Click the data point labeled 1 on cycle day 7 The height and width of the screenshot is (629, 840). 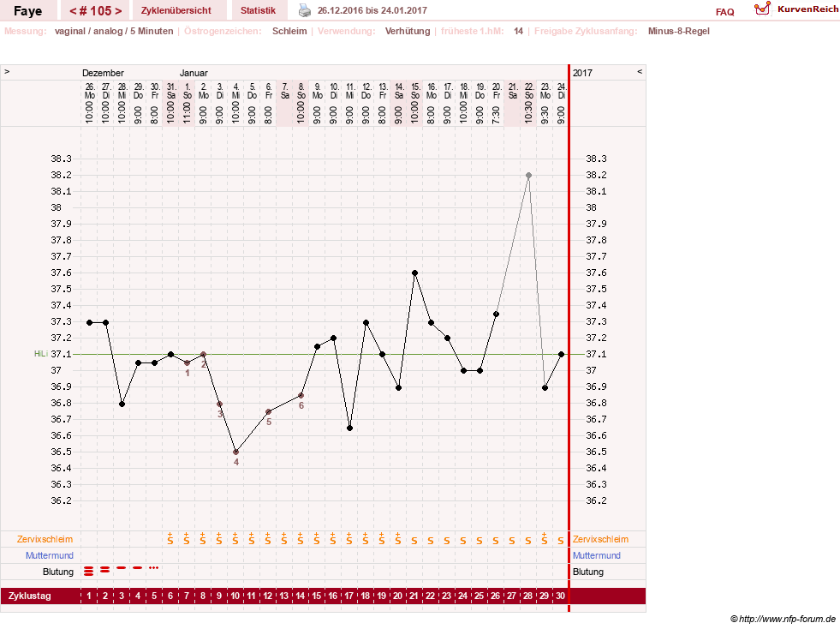[x=187, y=363]
